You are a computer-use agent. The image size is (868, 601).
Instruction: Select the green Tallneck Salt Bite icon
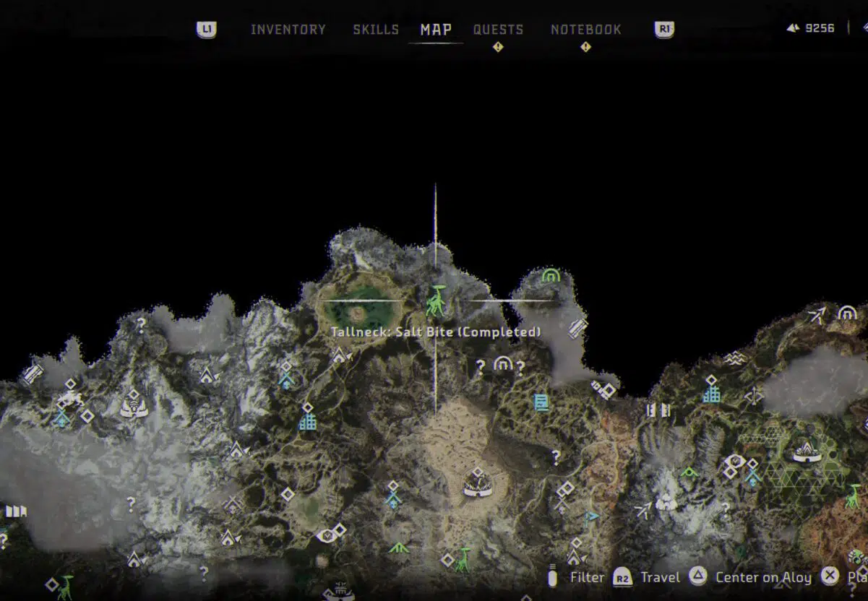(436, 300)
